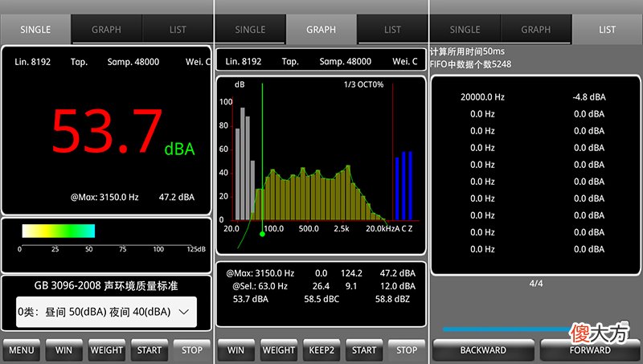Tap START button in the left panel
Screen dimensions: 643x364
point(149,350)
